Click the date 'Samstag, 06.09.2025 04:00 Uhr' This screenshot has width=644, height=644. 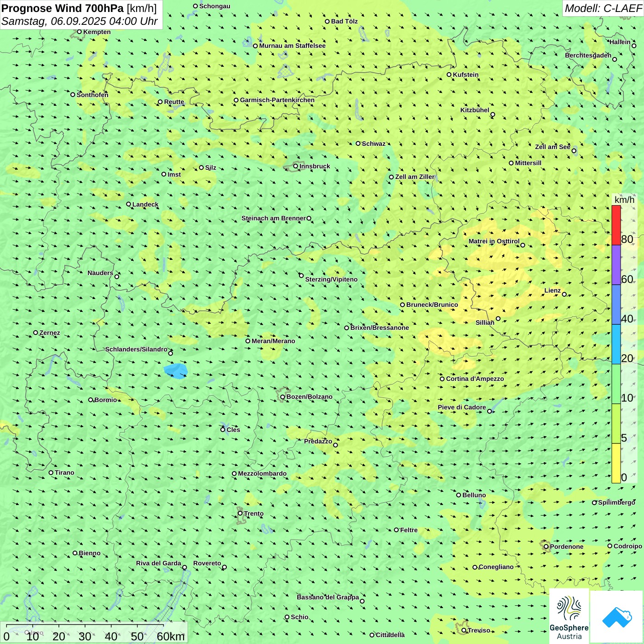80,21
